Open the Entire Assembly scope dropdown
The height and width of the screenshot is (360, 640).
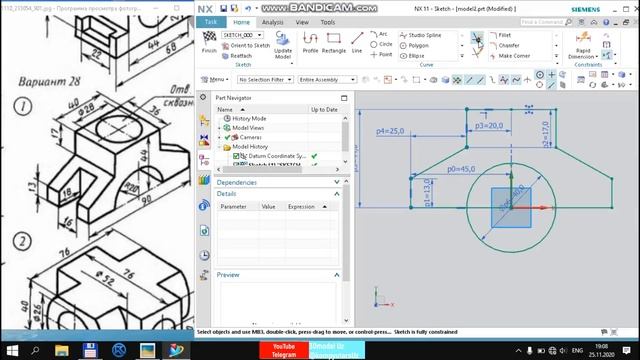point(327,80)
